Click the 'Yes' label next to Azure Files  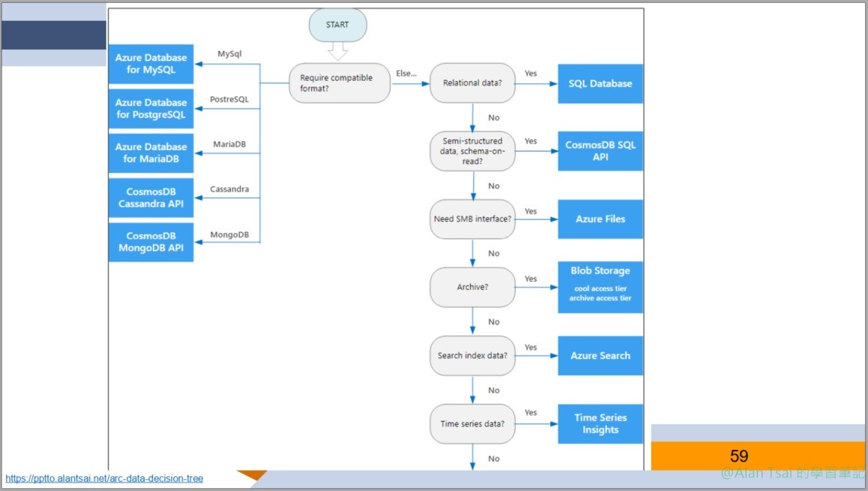[x=531, y=211]
